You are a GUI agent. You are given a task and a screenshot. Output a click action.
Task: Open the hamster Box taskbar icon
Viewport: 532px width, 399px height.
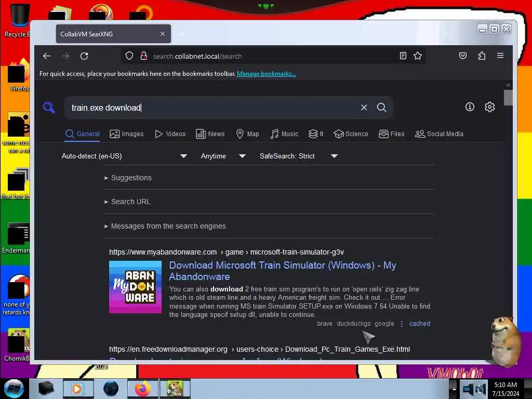[175, 389]
